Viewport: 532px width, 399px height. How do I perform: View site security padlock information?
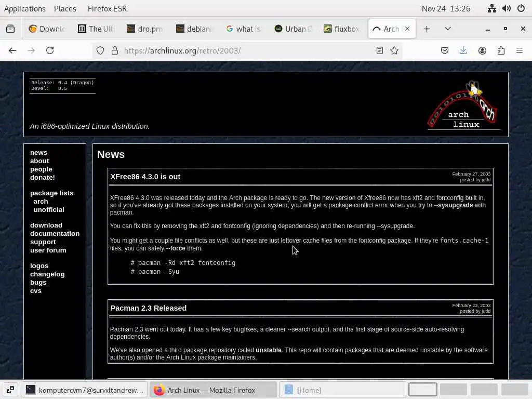point(115,50)
